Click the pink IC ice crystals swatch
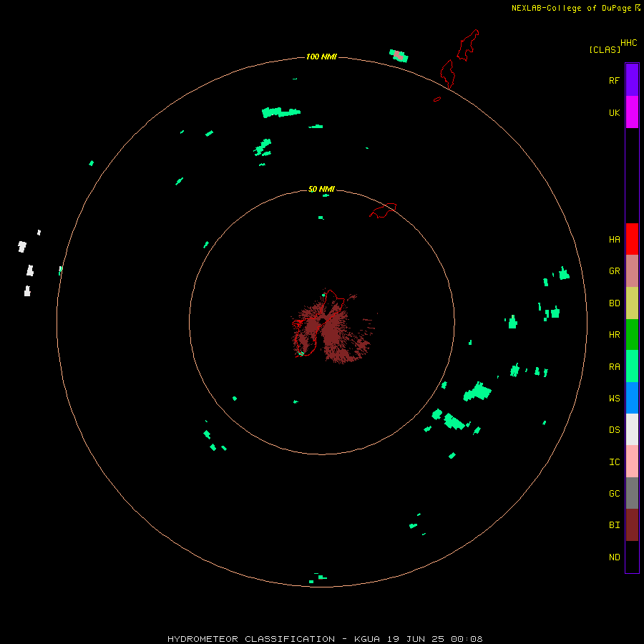 (632, 462)
